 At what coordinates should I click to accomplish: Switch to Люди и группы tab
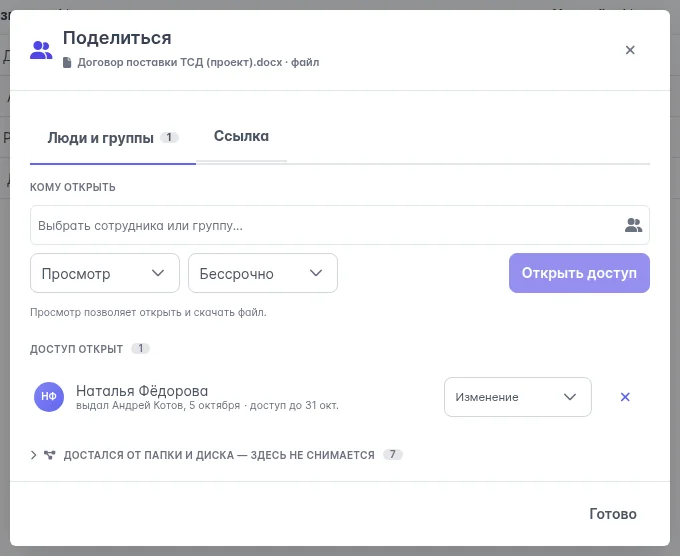(x=113, y=138)
